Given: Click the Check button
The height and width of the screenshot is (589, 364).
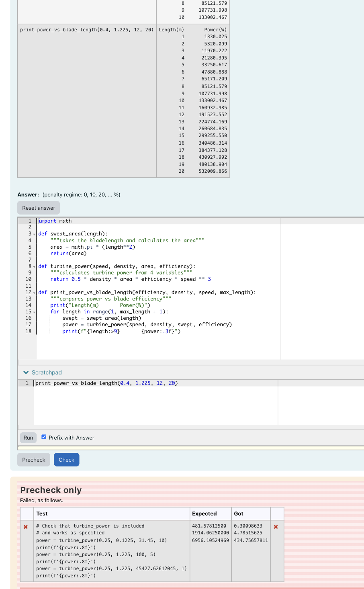Looking at the screenshot, I should pyautogui.click(x=66, y=460).
